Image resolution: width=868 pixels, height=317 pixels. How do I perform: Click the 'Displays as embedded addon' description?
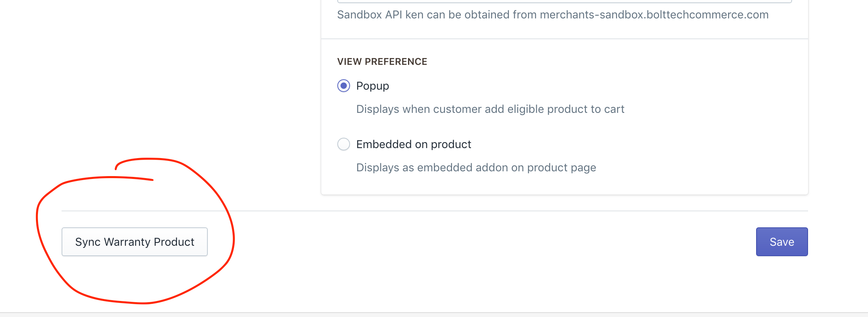coord(476,168)
